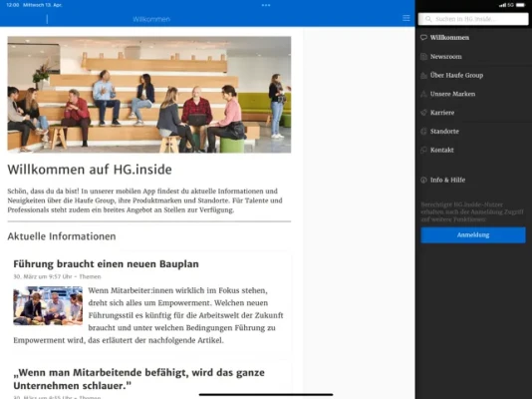Click the Standorte icon

(x=423, y=131)
